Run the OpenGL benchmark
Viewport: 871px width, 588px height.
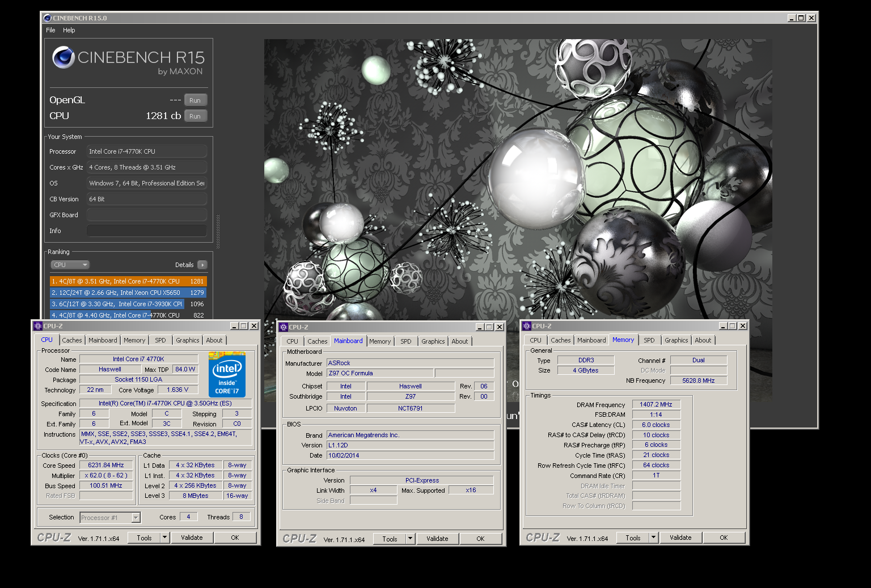[195, 100]
